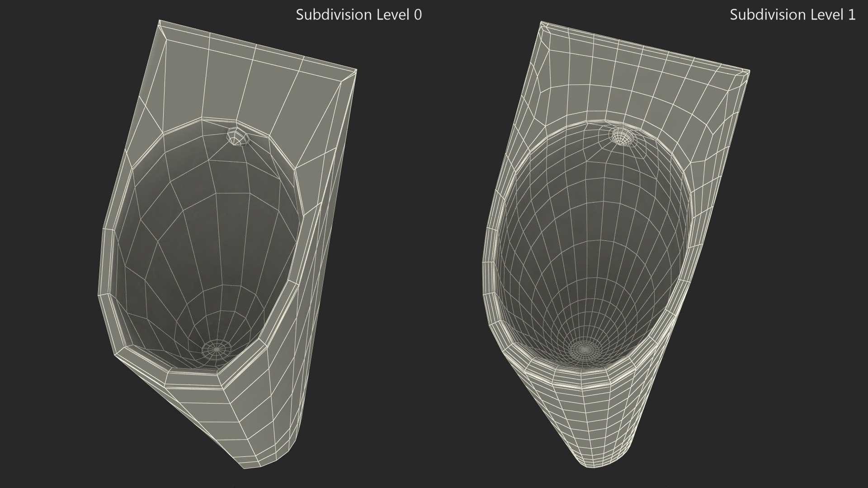868x488 pixels.
Task: Click top-left corner of Level 0 mesh
Action: [x=160, y=21]
